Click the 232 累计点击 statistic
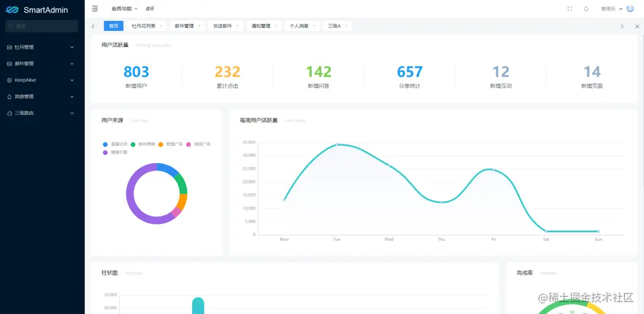Viewport: 644px width, 314px height. pyautogui.click(x=228, y=77)
